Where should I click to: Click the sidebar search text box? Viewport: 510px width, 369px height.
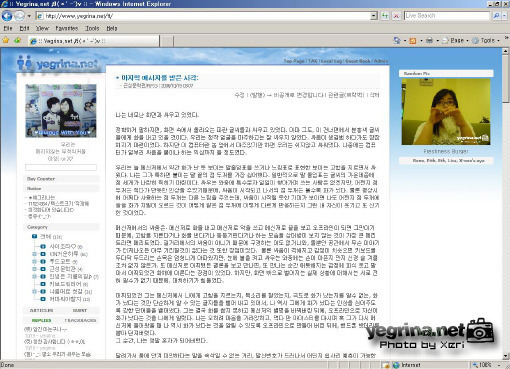click(x=61, y=167)
